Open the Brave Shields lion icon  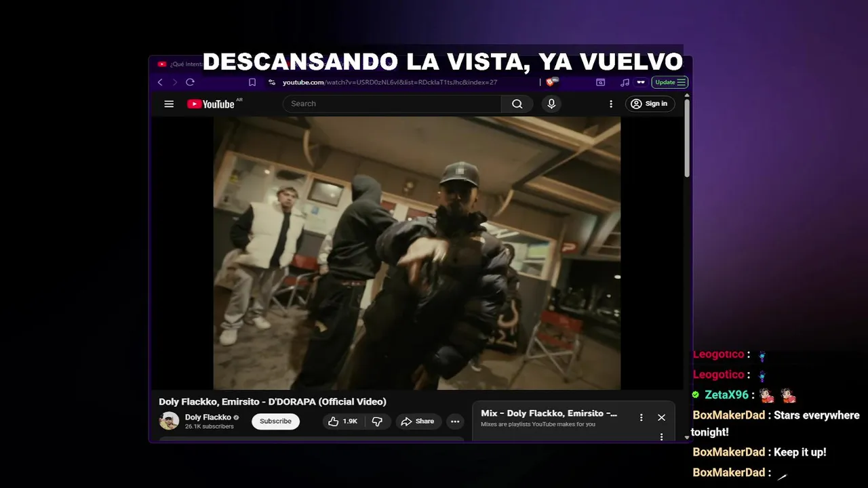(x=552, y=82)
